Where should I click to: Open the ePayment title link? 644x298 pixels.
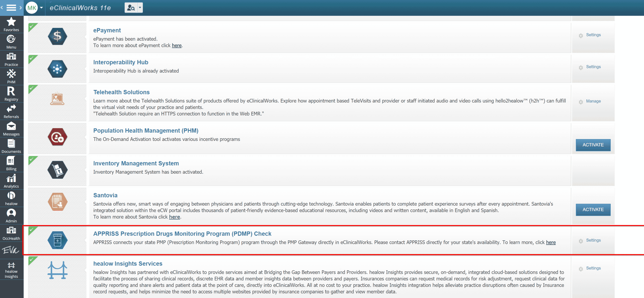[x=107, y=30]
